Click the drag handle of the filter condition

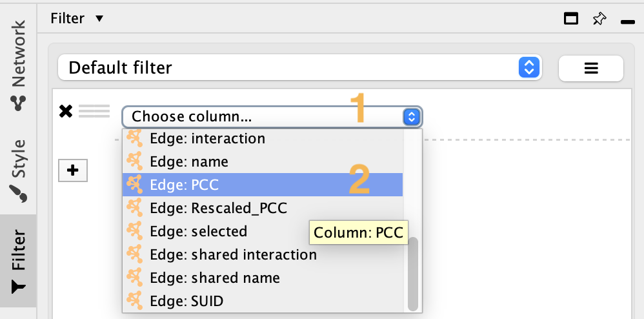[x=94, y=111]
